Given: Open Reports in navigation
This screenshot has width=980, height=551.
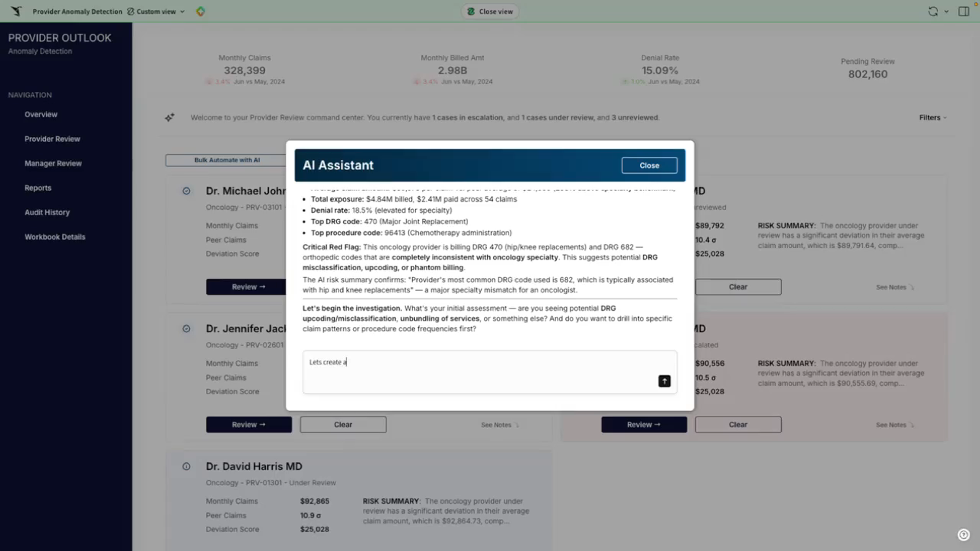Looking at the screenshot, I should pos(38,188).
